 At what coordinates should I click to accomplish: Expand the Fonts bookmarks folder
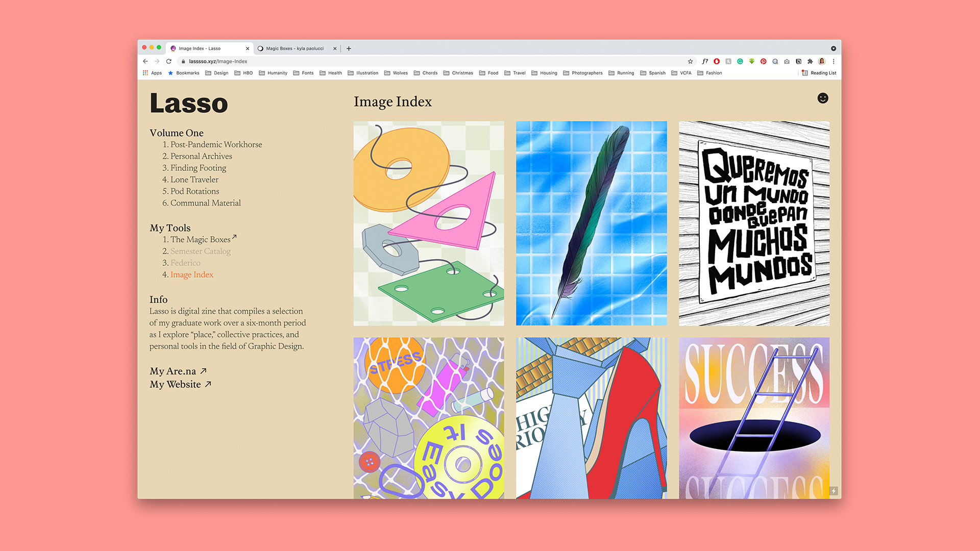303,73
